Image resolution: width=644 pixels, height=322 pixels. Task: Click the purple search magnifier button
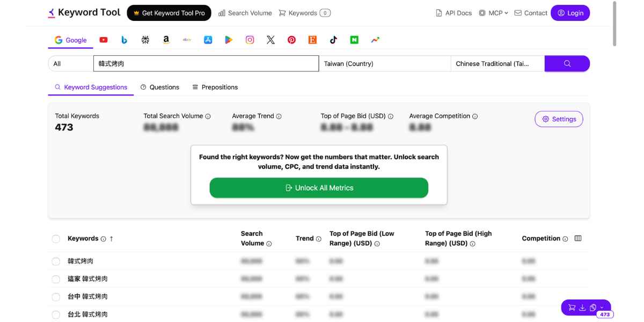pos(567,63)
